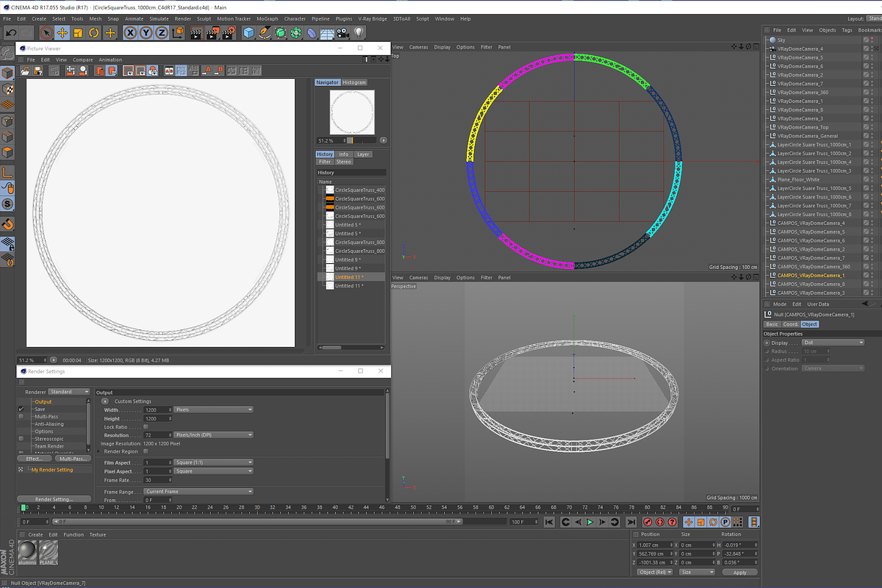
Task: Open the Film Aspect Square (1:1) dropdown
Action: coord(214,462)
